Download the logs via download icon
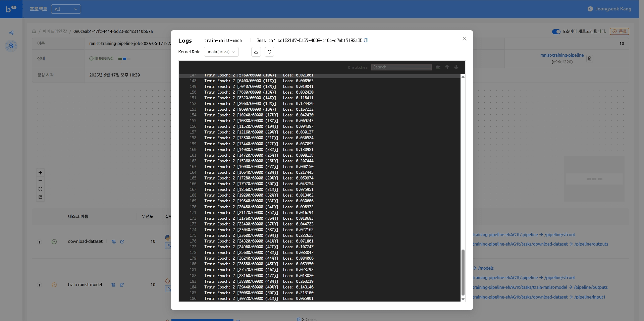Image resolution: width=644 pixels, height=321 pixels. [x=256, y=52]
